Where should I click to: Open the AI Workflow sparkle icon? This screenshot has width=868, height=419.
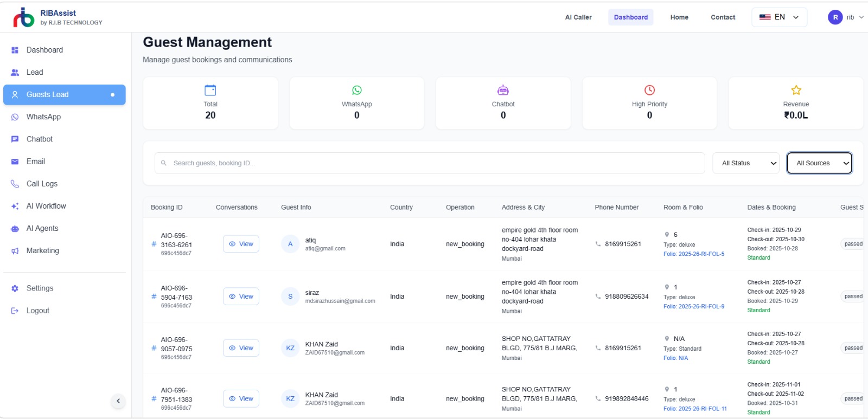pyautogui.click(x=15, y=206)
